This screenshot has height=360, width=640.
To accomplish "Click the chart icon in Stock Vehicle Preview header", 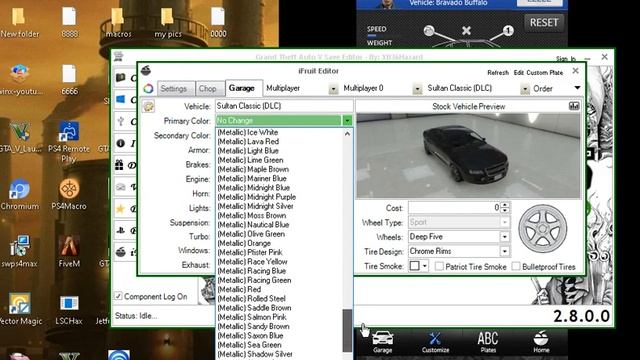I will pyautogui.click(x=574, y=106).
